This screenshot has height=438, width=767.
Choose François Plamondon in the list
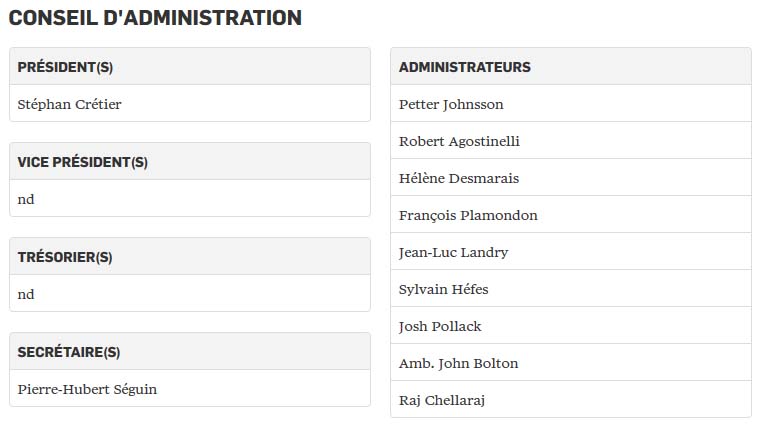[x=468, y=215]
